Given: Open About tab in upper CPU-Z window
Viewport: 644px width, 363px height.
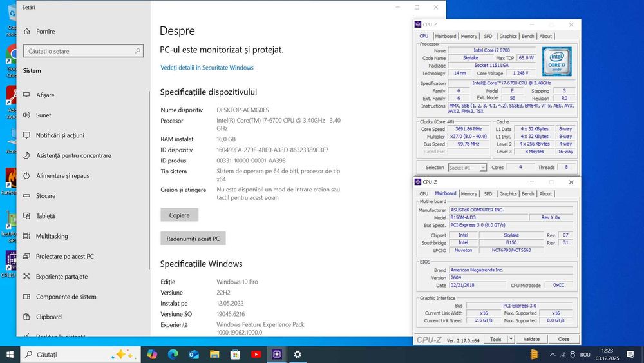Looking at the screenshot, I should click(x=545, y=36).
